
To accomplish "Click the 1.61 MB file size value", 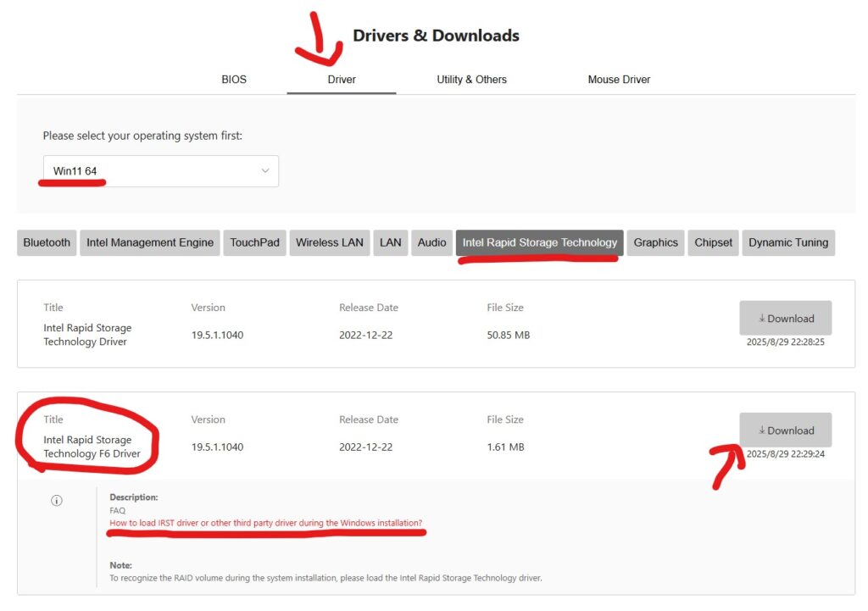I will coord(505,447).
